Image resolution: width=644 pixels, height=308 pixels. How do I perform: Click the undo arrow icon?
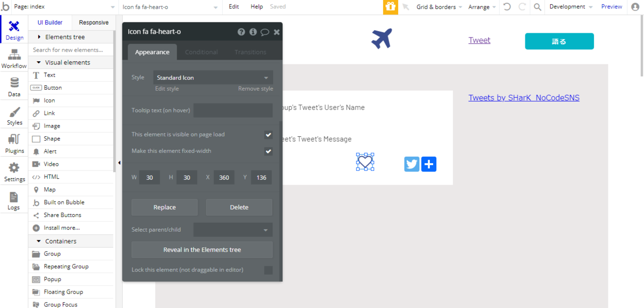coord(507,7)
